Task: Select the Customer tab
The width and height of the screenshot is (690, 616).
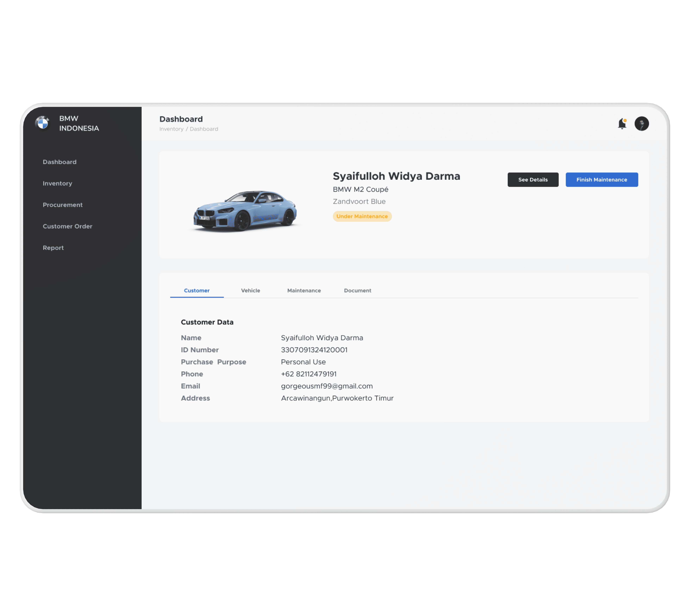Action: click(x=197, y=291)
